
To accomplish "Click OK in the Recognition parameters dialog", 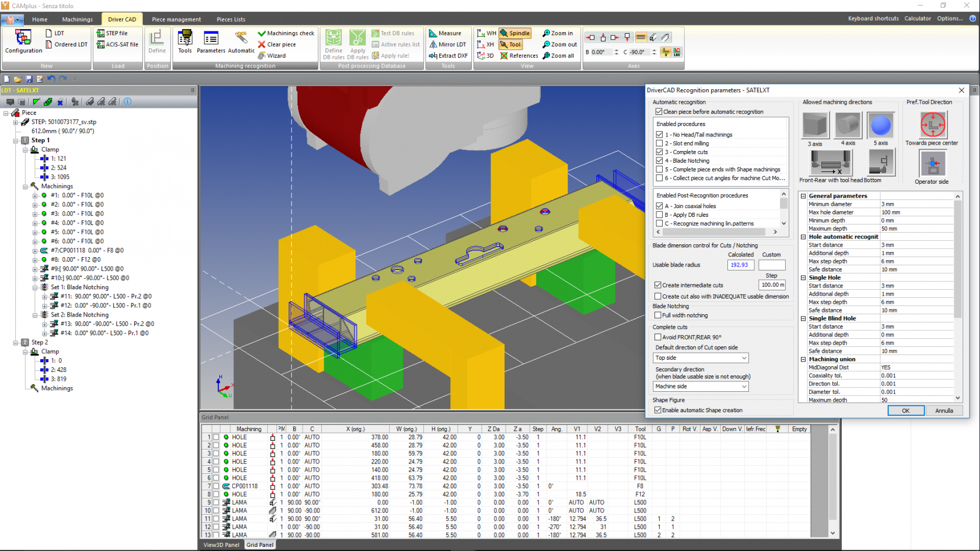I will click(905, 410).
